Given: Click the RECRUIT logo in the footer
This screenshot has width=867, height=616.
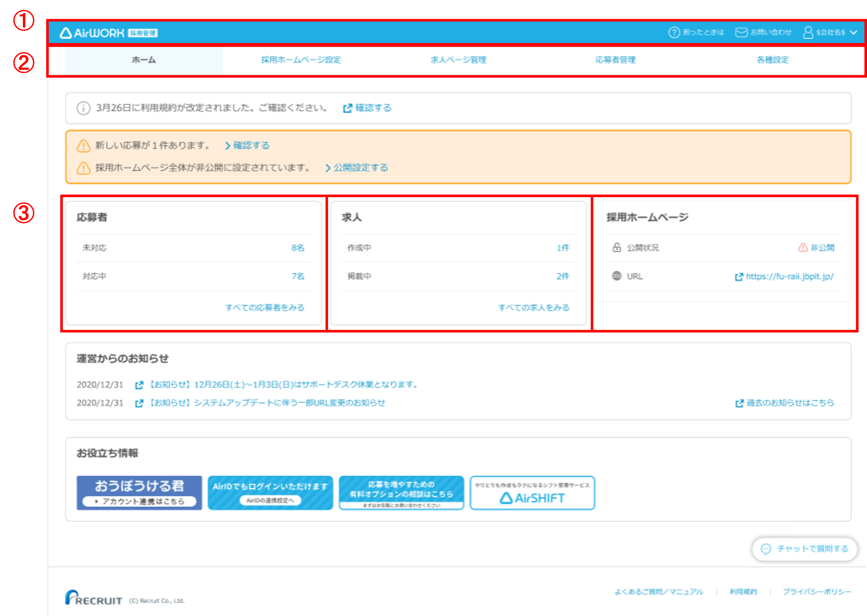Looking at the screenshot, I should tap(93, 597).
